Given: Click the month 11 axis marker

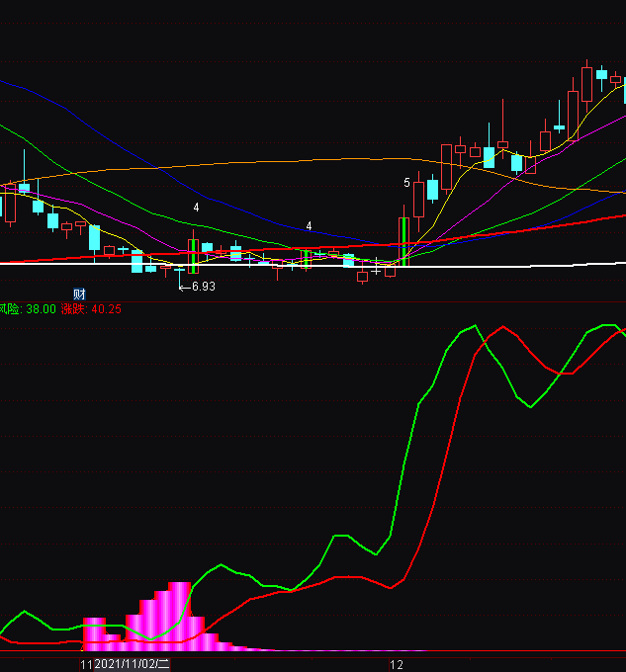Looking at the screenshot, I should (x=86, y=665).
